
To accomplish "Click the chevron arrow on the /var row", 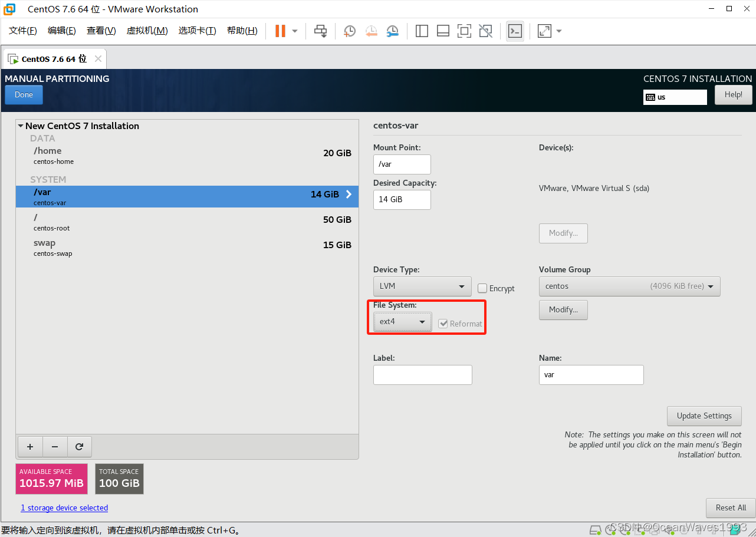I will pyautogui.click(x=349, y=194).
